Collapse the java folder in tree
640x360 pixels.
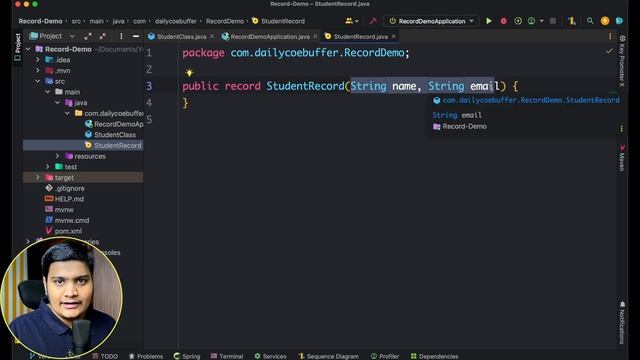[x=58, y=102]
